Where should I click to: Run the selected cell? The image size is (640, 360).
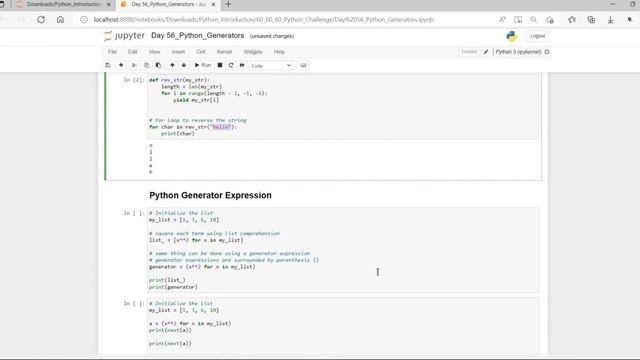pos(202,65)
